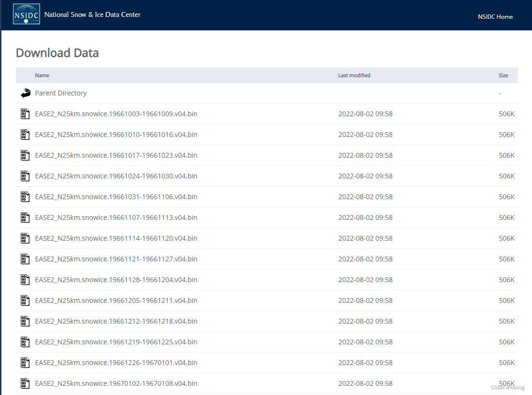Download EASE2_N25km.snowice.19661024-19661030.v04.bin
The height and width of the screenshot is (395, 532).
[x=116, y=176]
